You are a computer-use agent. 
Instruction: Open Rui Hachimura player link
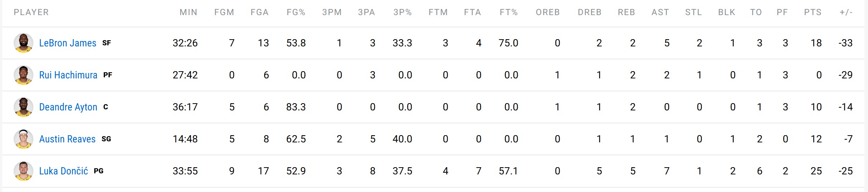coord(68,75)
